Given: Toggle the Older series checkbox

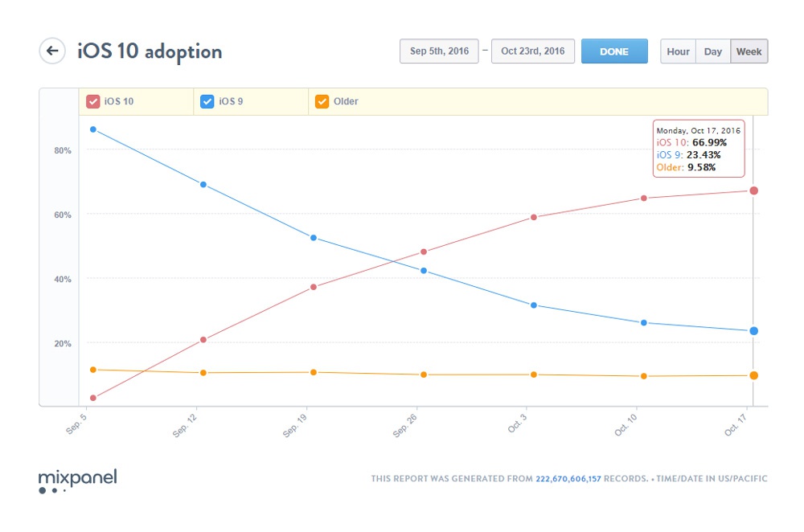Looking at the screenshot, I should point(322,101).
